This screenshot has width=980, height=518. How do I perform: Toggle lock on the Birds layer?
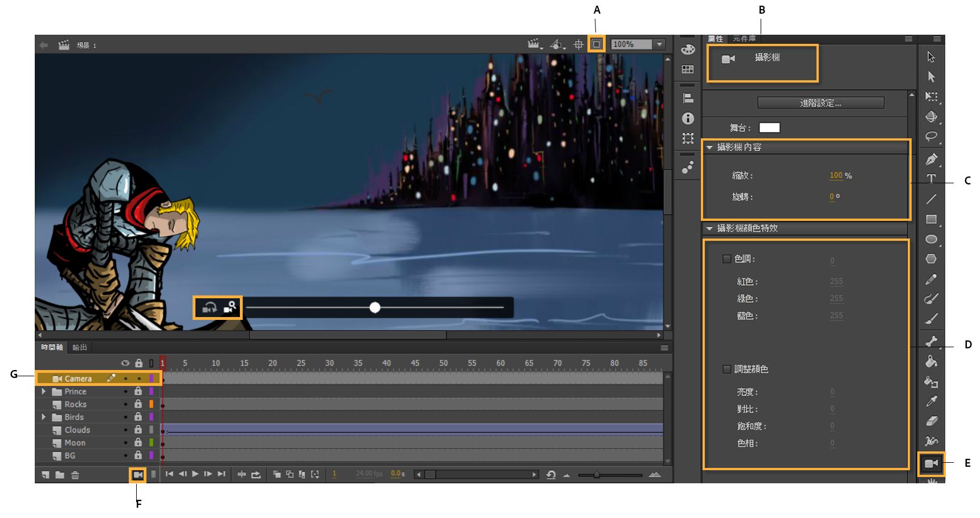click(x=138, y=417)
